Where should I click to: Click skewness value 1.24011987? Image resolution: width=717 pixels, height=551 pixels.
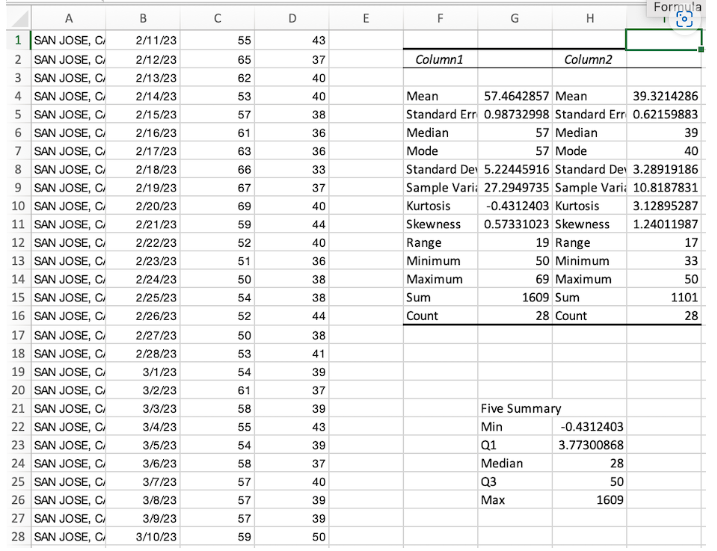[665, 225]
